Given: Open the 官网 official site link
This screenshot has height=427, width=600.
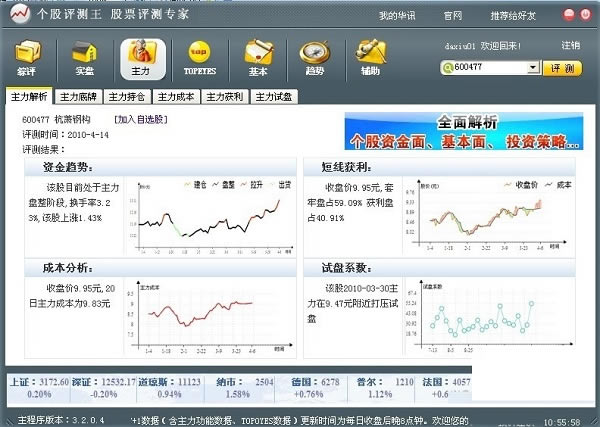Looking at the screenshot, I should tap(453, 16).
